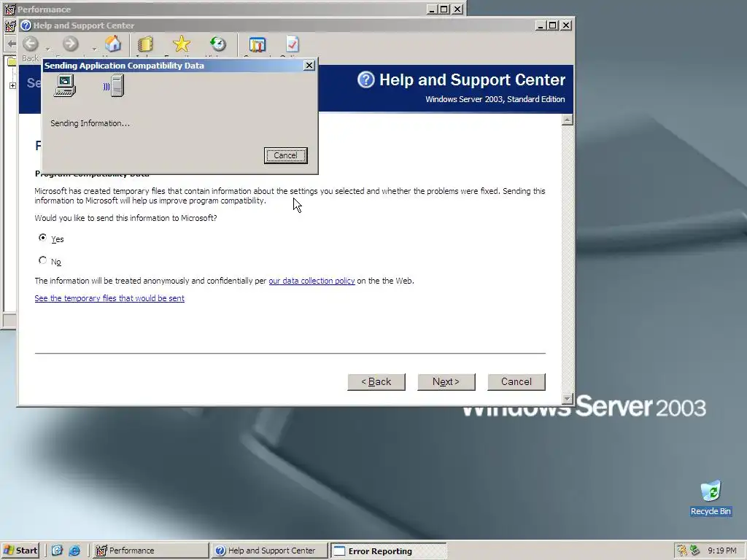Image resolution: width=747 pixels, height=560 pixels.
Task: Click the Back arrow in Help toolbar
Action: [31, 44]
